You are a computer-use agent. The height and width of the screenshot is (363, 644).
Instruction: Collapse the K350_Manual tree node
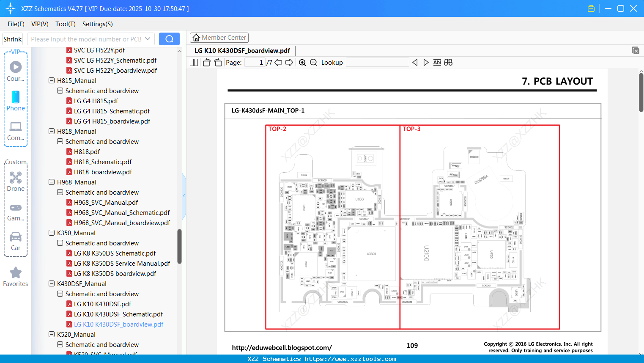(x=52, y=233)
